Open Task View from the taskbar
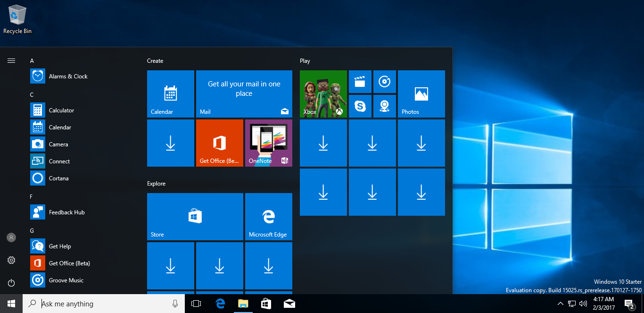 (x=196, y=304)
